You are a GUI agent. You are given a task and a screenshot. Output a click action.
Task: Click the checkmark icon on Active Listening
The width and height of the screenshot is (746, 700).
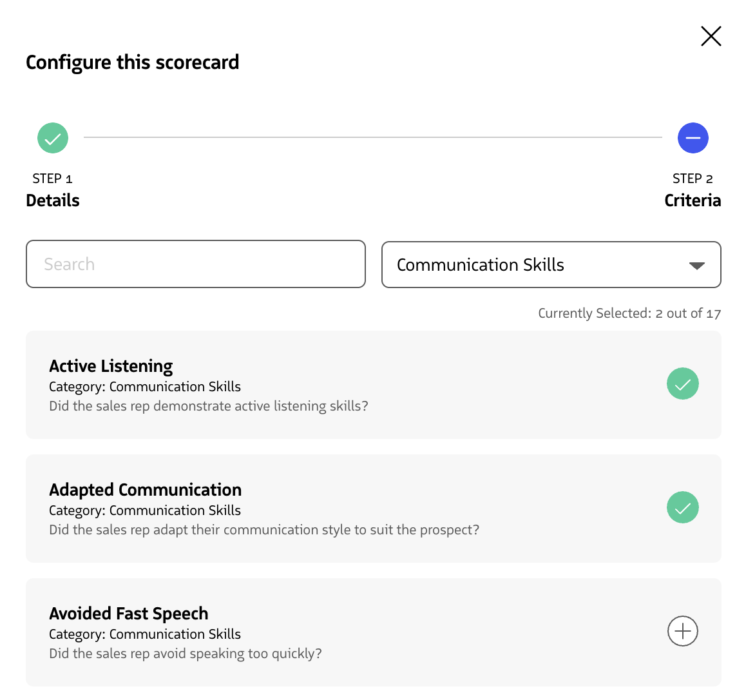pyautogui.click(x=682, y=384)
